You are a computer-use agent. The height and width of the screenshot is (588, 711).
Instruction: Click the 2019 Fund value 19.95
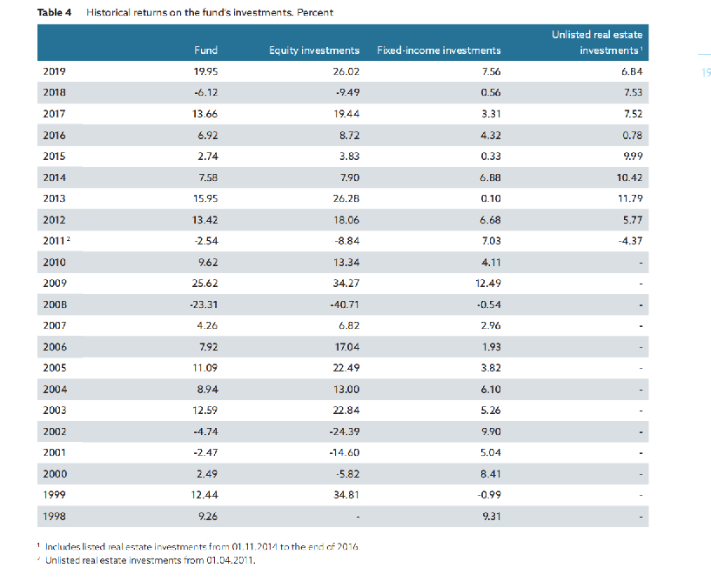pos(205,71)
